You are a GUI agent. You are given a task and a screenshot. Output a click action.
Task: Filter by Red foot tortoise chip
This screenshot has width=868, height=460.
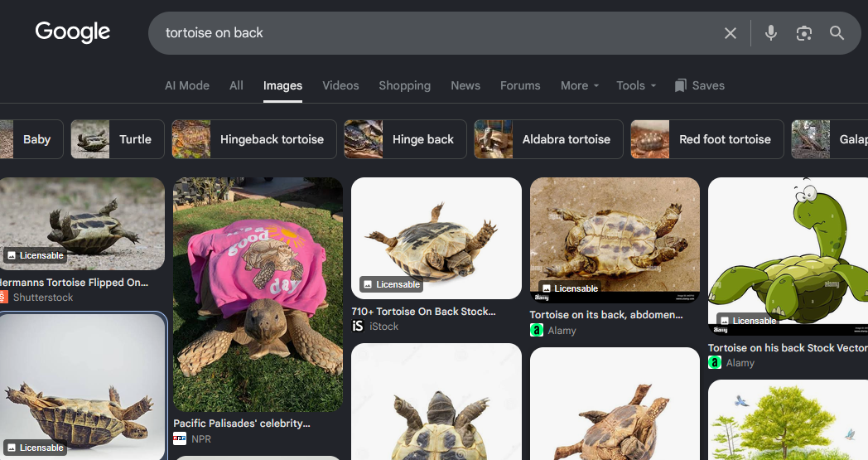(707, 139)
